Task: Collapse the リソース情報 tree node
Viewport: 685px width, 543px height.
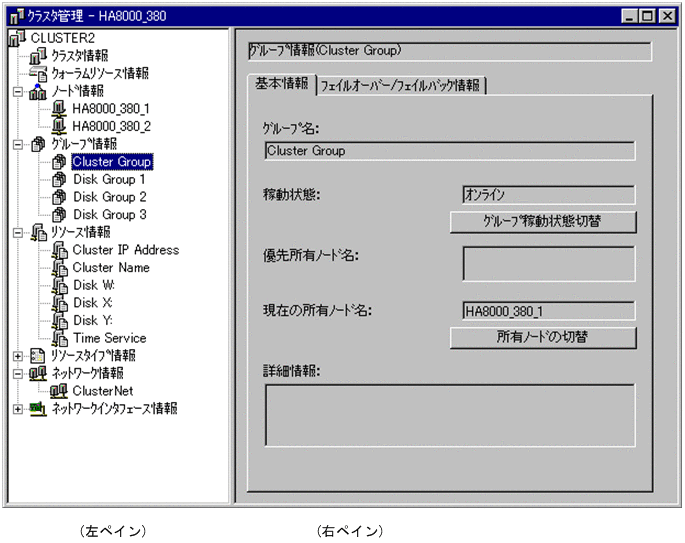Action: (x=17, y=232)
